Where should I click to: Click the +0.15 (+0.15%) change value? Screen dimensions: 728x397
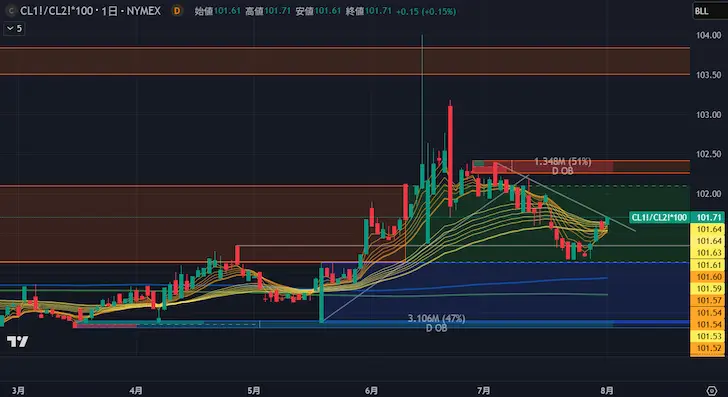pos(426,12)
